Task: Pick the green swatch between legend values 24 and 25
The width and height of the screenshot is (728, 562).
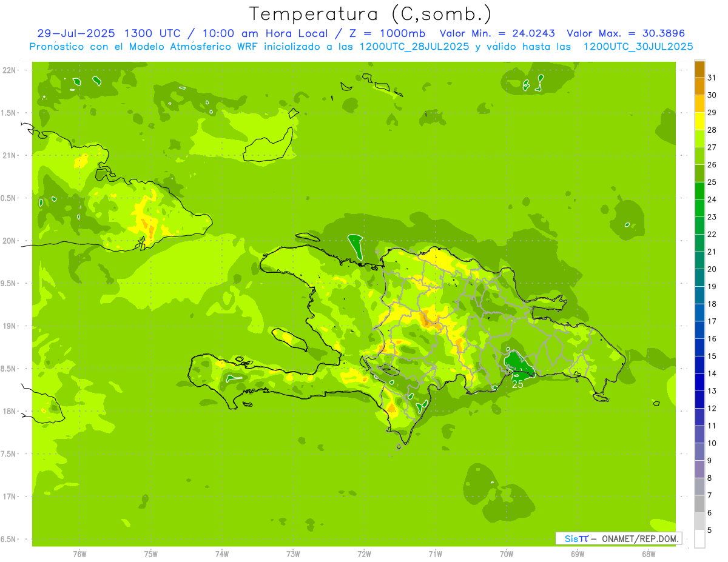Action: click(x=699, y=190)
